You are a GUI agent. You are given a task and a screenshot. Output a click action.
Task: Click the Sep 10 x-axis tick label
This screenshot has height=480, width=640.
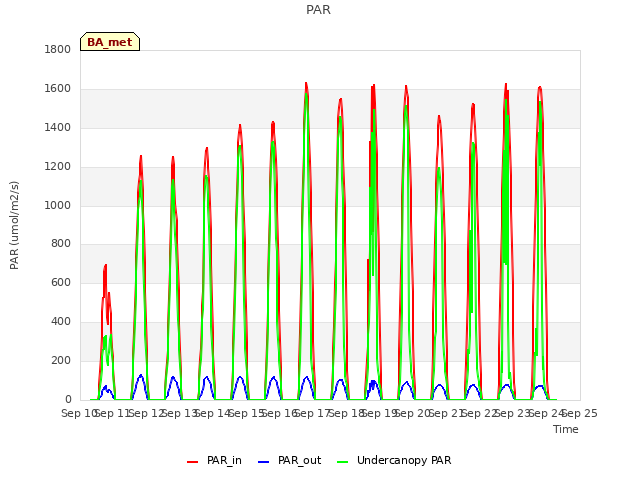pos(79,413)
